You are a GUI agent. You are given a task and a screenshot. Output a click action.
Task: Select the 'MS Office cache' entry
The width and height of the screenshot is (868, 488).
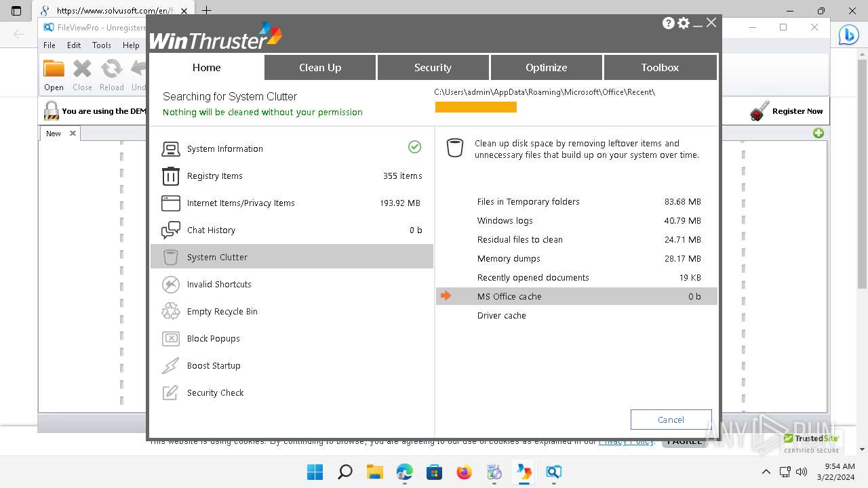(576, 296)
